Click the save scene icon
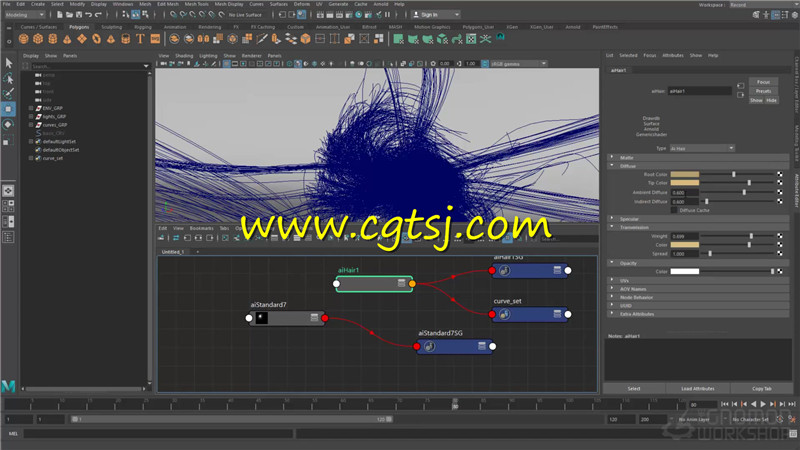The image size is (800, 450). [x=79, y=15]
